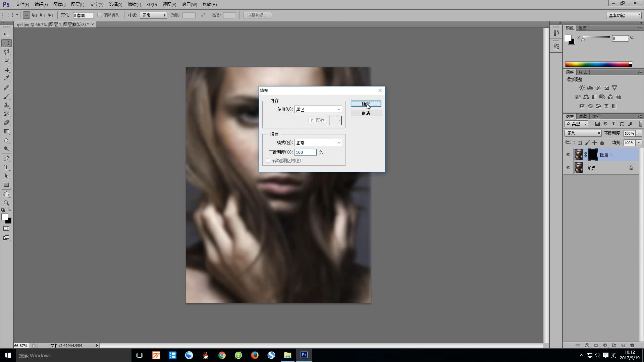Open layer 填充 fill dropdown arrow
Viewport: 644px width, 362px height.
coord(639,143)
